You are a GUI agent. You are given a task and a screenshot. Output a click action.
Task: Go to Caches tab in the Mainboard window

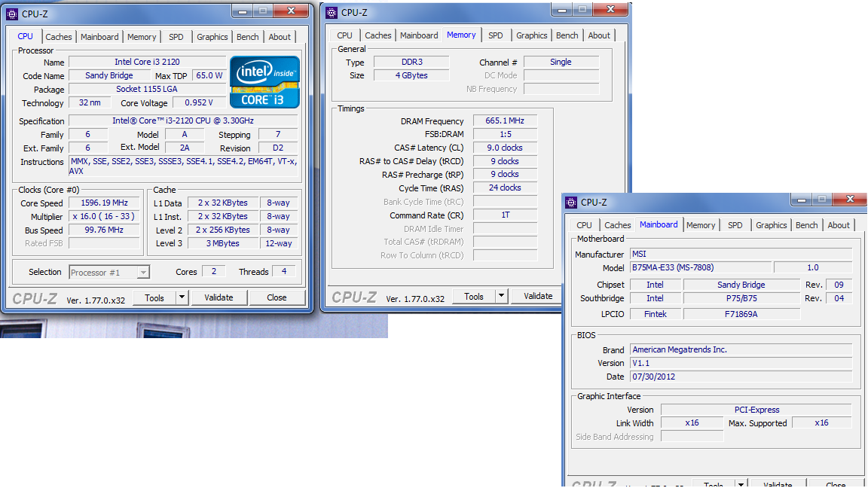[618, 224]
